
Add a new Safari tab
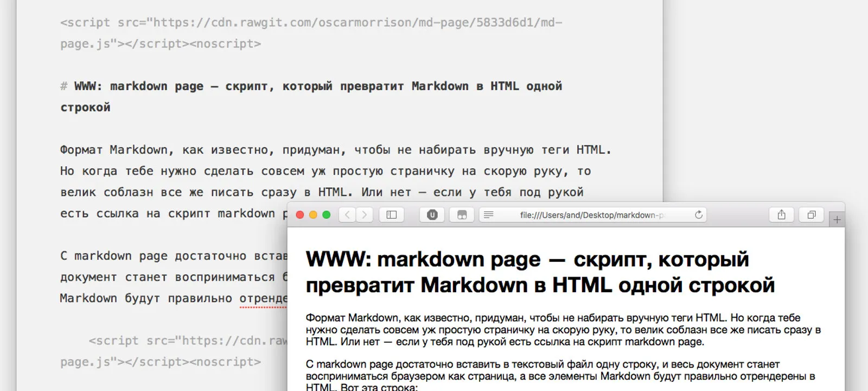coord(837,220)
